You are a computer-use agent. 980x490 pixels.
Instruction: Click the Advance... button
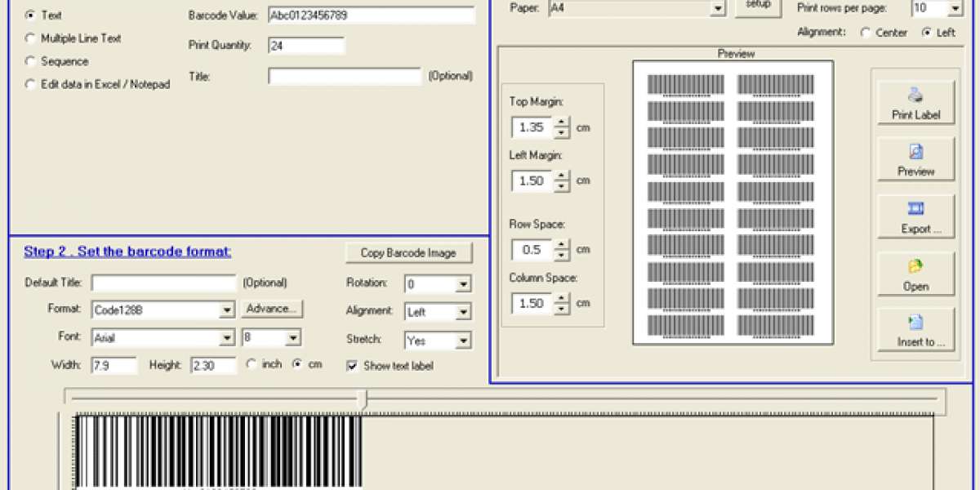point(273,309)
